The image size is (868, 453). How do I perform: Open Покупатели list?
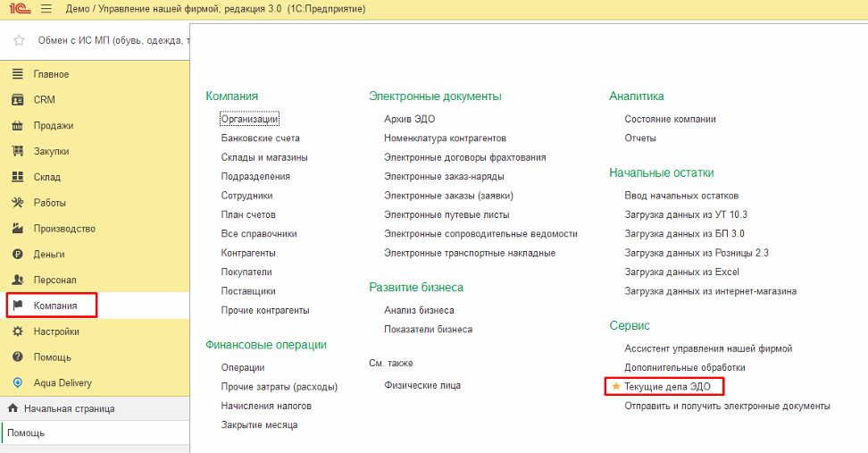246,272
